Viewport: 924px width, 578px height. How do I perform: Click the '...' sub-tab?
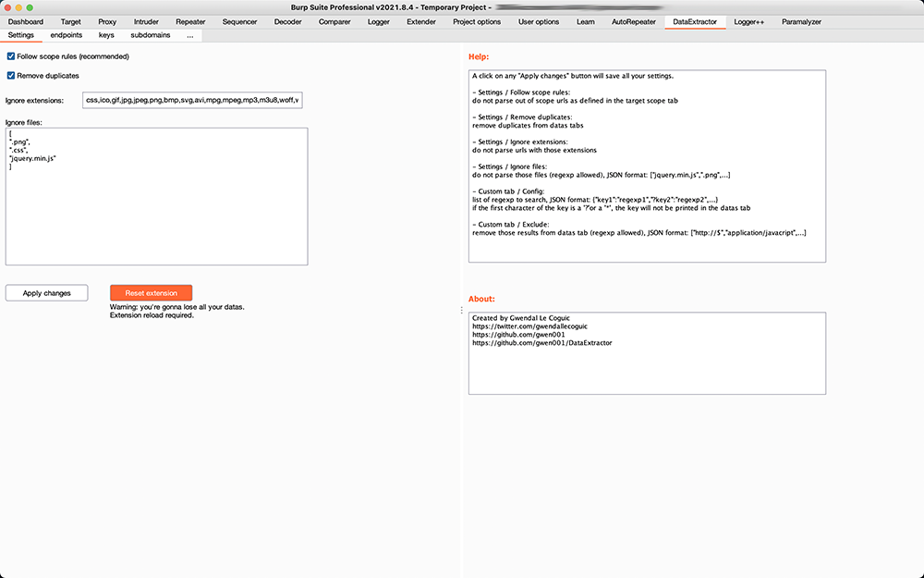point(189,35)
